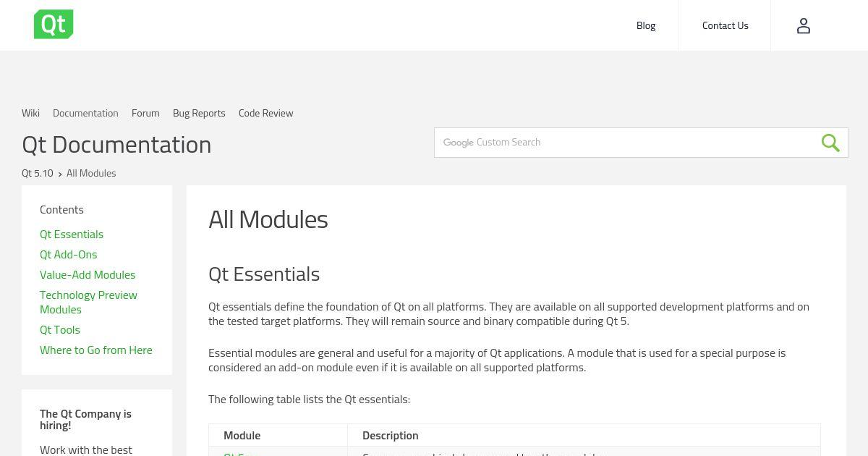Open Where to Go from Here link
This screenshot has width=868, height=456.
[96, 350]
